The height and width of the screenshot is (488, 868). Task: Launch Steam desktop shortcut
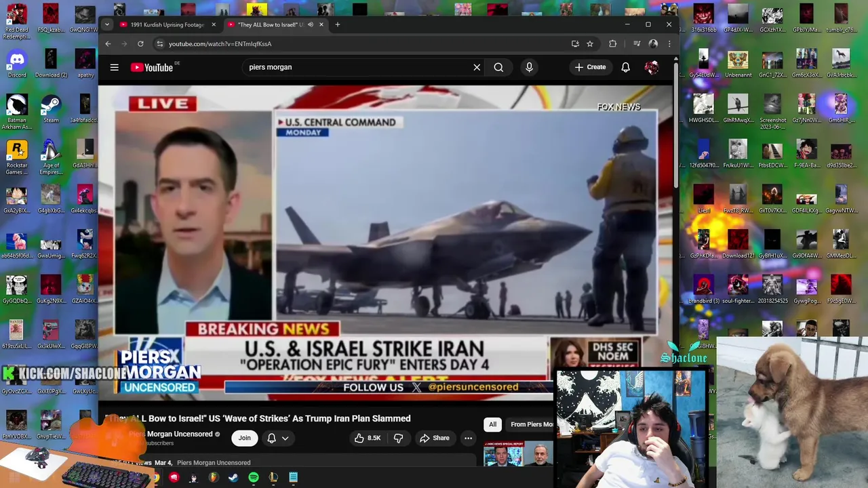tap(51, 108)
